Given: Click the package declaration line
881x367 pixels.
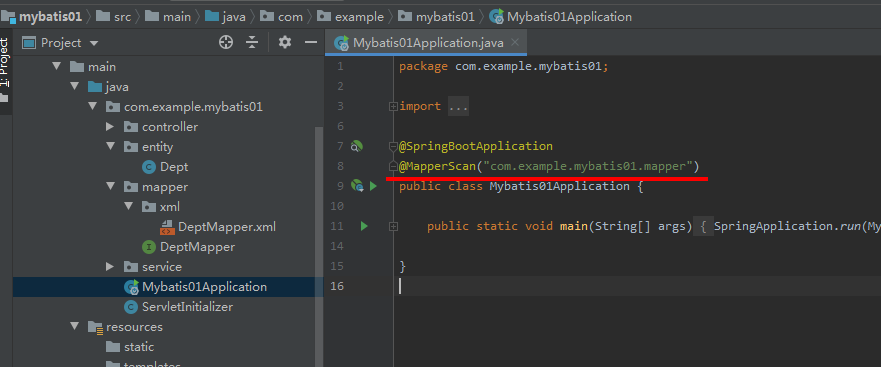Looking at the screenshot, I should (x=504, y=66).
